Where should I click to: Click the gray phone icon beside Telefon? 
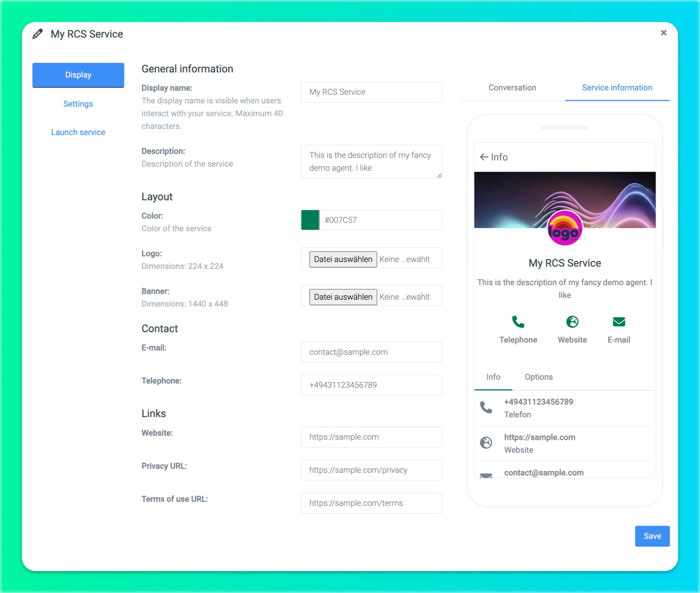[x=486, y=407]
